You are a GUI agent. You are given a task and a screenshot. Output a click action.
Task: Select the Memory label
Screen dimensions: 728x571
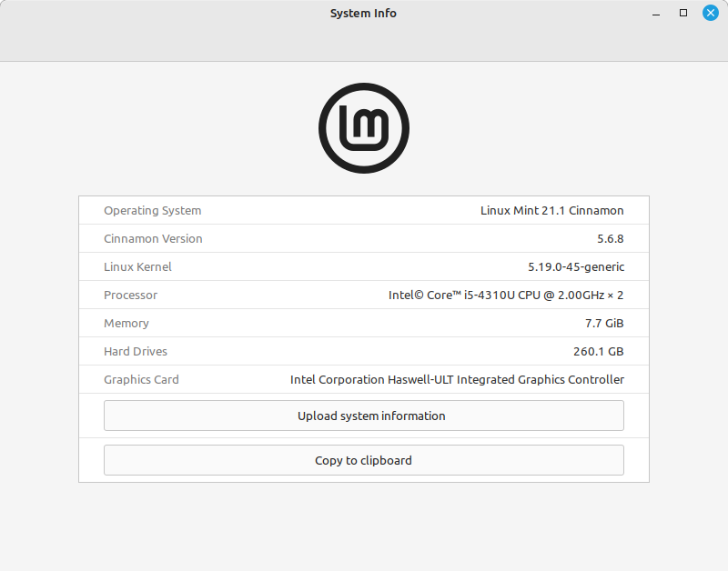click(x=126, y=324)
